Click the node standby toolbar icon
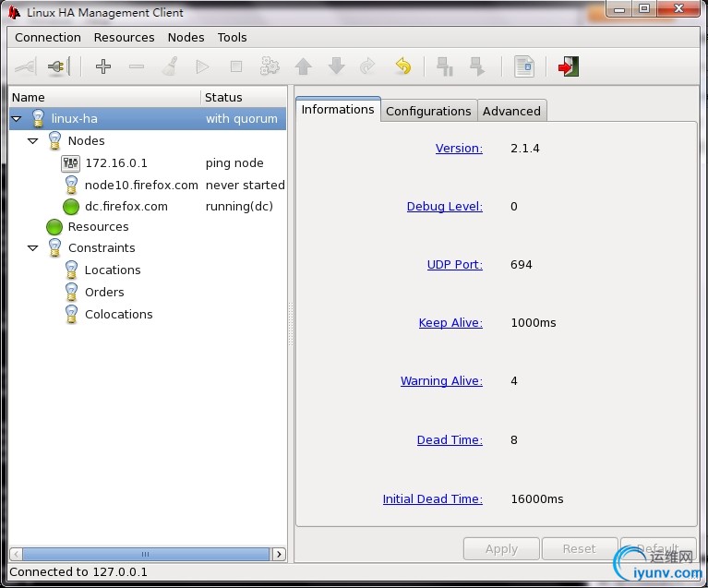Viewport: 708px width, 588px height. 445,66
